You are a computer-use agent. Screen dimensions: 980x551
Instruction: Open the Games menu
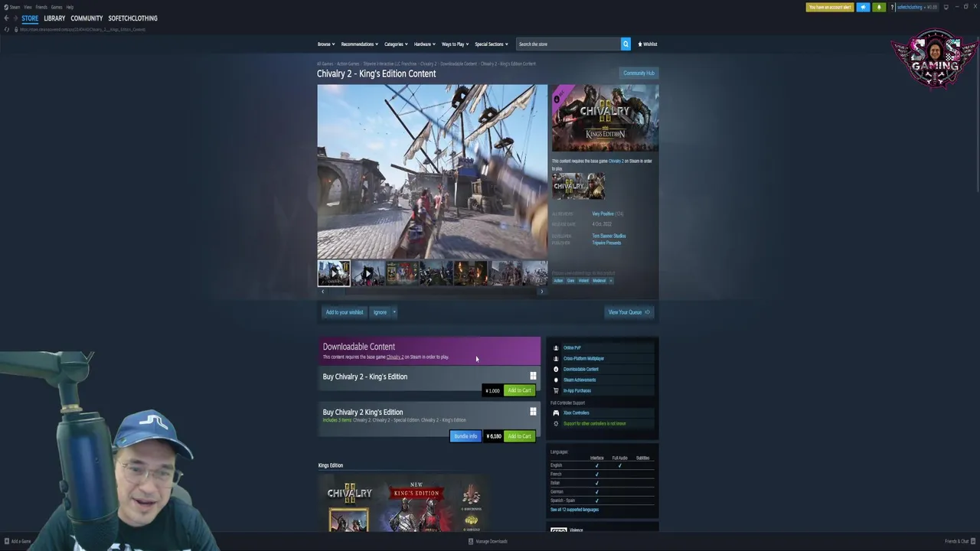point(57,7)
